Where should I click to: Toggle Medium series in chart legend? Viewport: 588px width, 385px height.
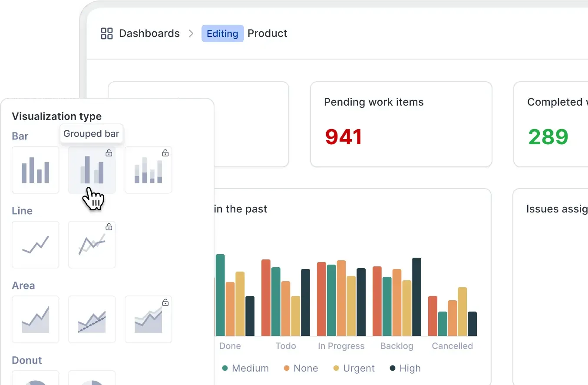tap(245, 368)
